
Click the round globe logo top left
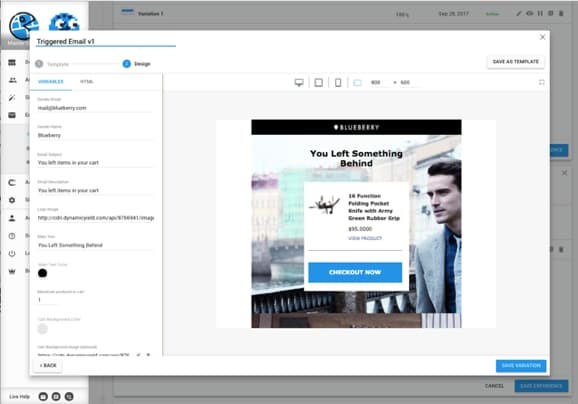24,26
